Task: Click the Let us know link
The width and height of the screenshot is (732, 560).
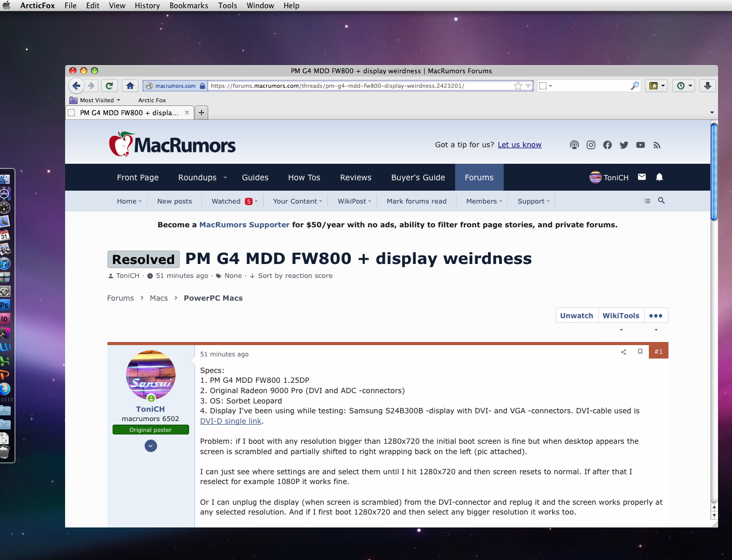Action: (520, 145)
